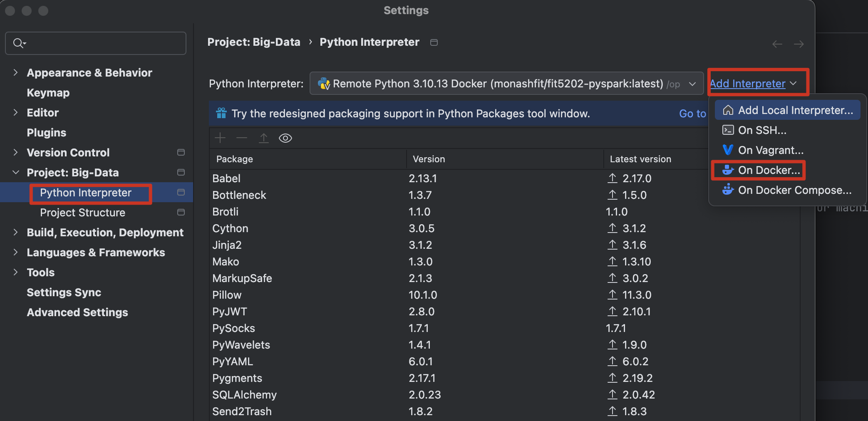Choose On Docker menu item
Viewport: 868px width, 421px height.
(x=787, y=170)
